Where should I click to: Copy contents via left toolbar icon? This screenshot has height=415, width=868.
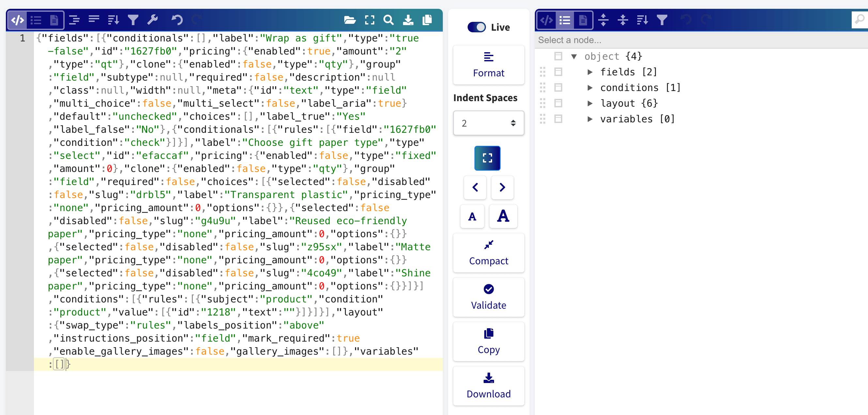(427, 20)
